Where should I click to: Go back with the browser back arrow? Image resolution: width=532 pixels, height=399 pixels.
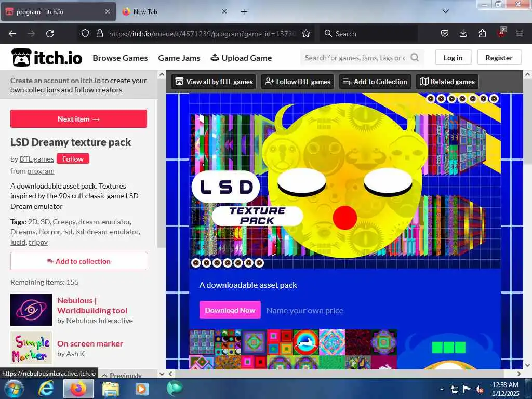click(12, 34)
